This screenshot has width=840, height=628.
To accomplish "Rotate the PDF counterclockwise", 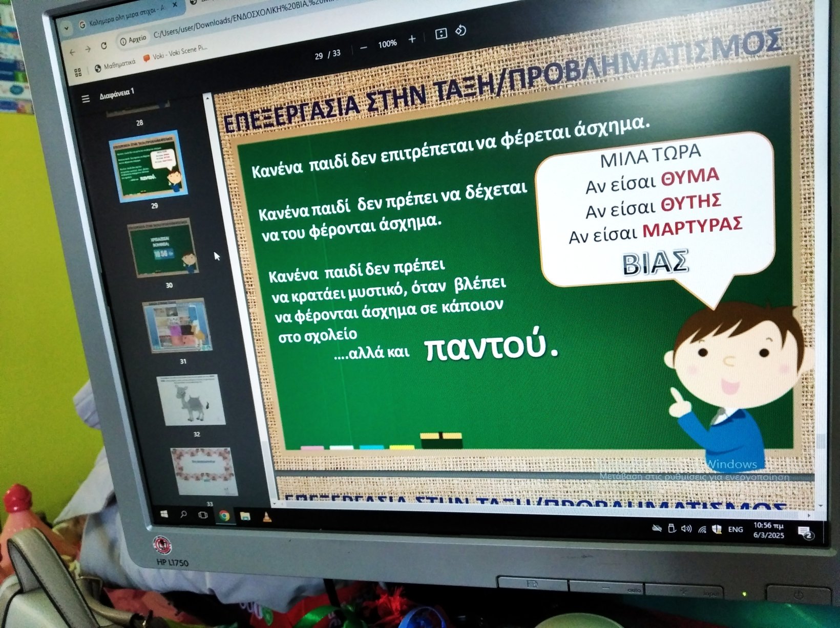I will click(460, 30).
